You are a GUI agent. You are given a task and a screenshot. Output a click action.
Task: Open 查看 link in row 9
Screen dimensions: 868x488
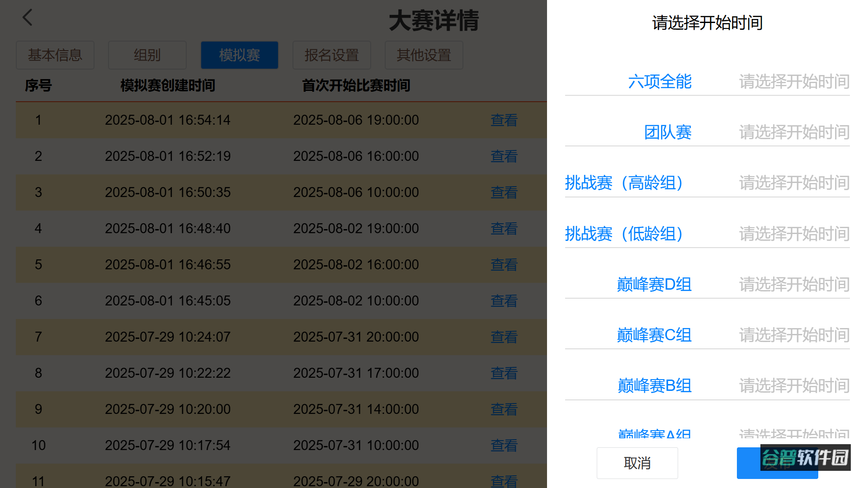[x=504, y=409]
